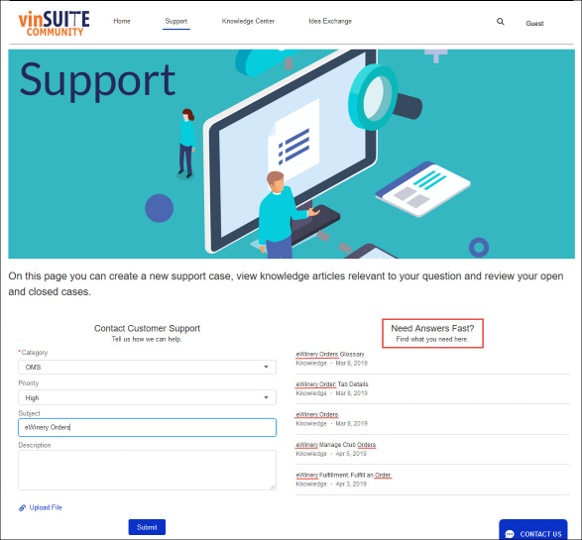The image size is (582, 540).
Task: Open eWinery Order: Tab Details article
Action: (x=332, y=384)
